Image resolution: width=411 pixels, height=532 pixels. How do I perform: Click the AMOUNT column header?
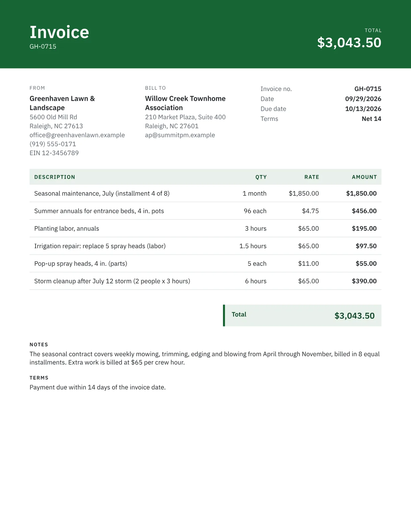click(x=364, y=177)
